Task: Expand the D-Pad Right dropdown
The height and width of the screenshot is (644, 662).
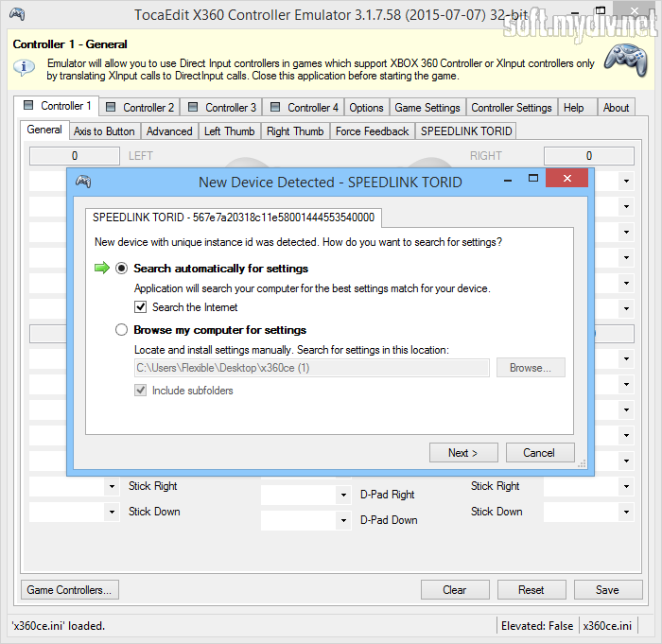Action: tap(343, 495)
